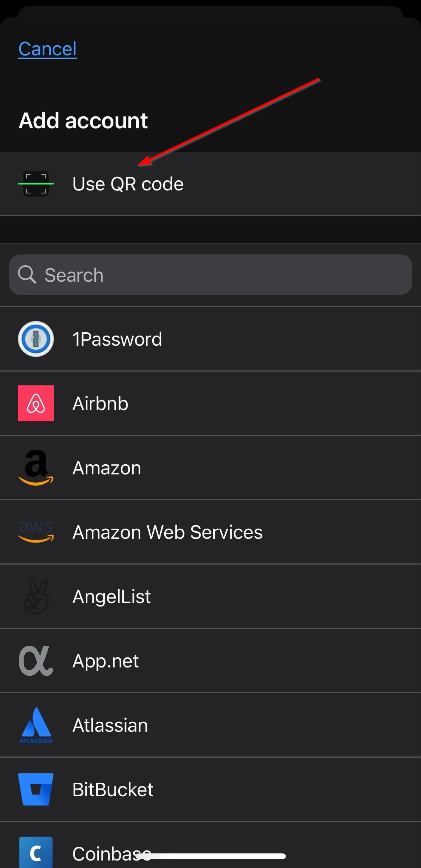Choose the Atlassian logo icon
The width and height of the screenshot is (421, 868).
click(x=36, y=725)
